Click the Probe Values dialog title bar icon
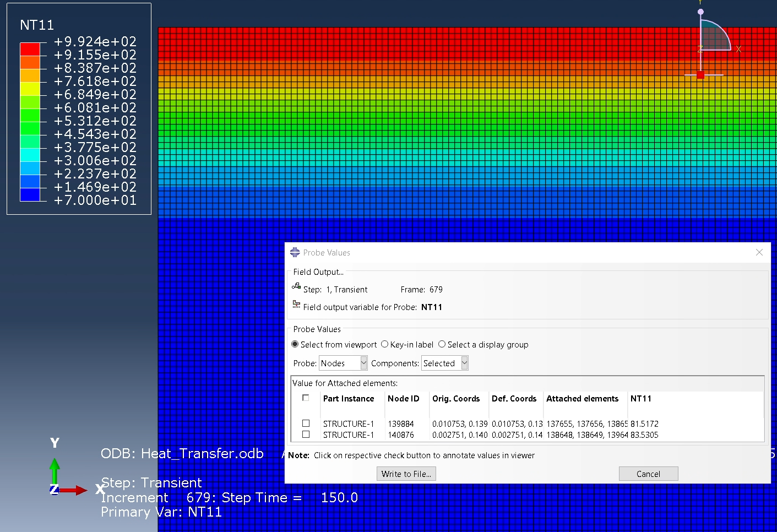777x532 pixels. coord(295,252)
